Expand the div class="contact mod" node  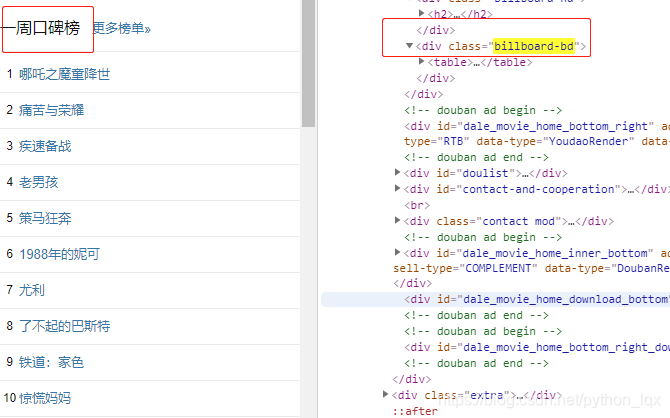click(x=397, y=221)
